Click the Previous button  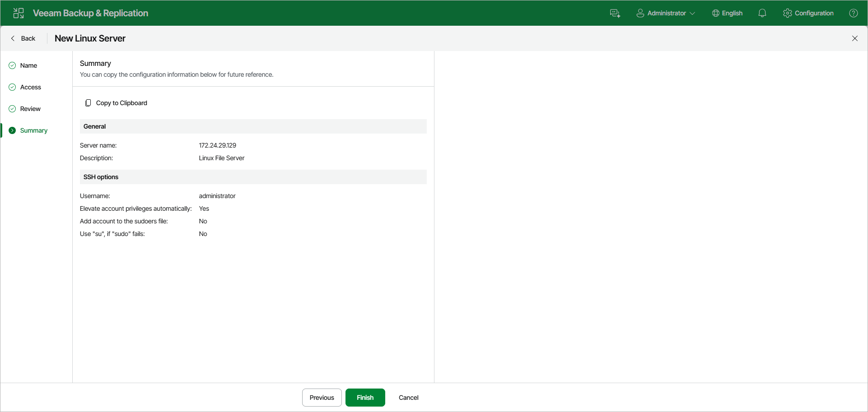(x=322, y=398)
